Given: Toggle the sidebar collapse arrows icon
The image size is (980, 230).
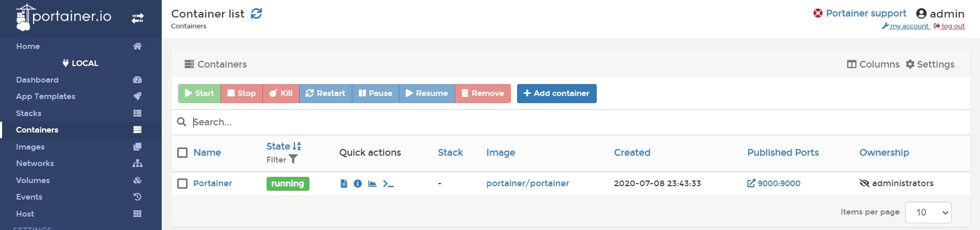Looking at the screenshot, I should click(137, 19).
